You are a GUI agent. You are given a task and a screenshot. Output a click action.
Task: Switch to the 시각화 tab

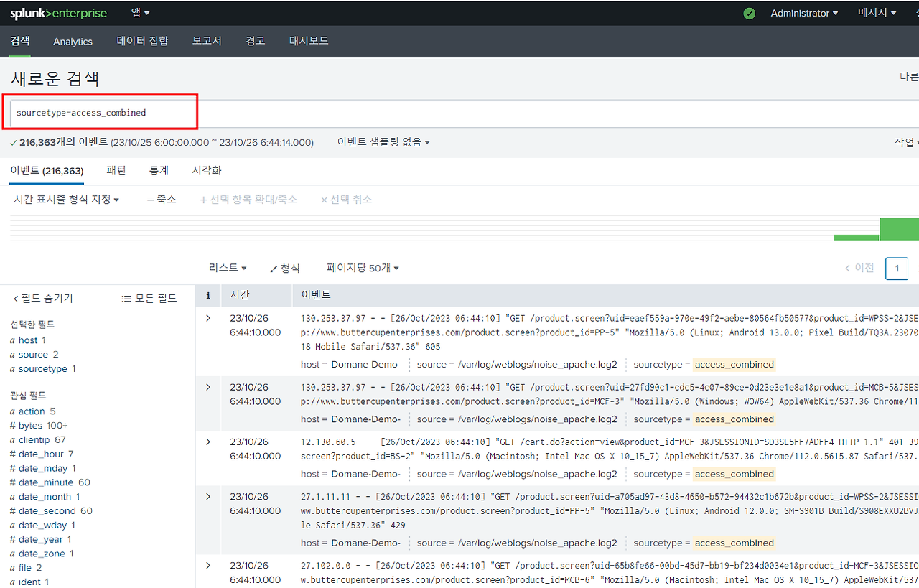207,170
